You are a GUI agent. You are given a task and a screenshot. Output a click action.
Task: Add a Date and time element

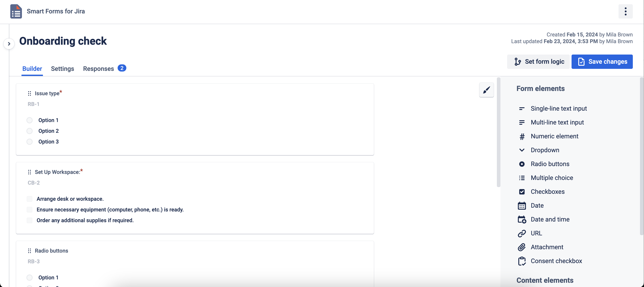coord(550,219)
